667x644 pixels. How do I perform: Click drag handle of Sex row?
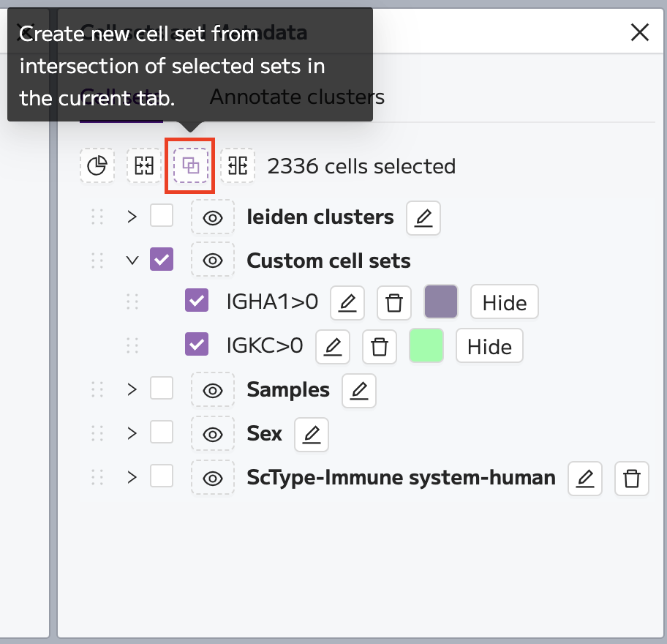(97, 433)
